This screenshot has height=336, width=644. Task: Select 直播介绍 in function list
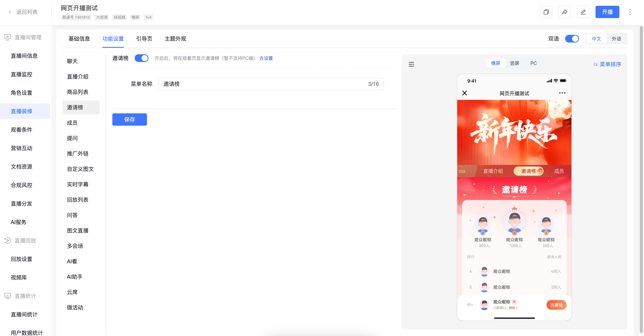[x=78, y=77]
